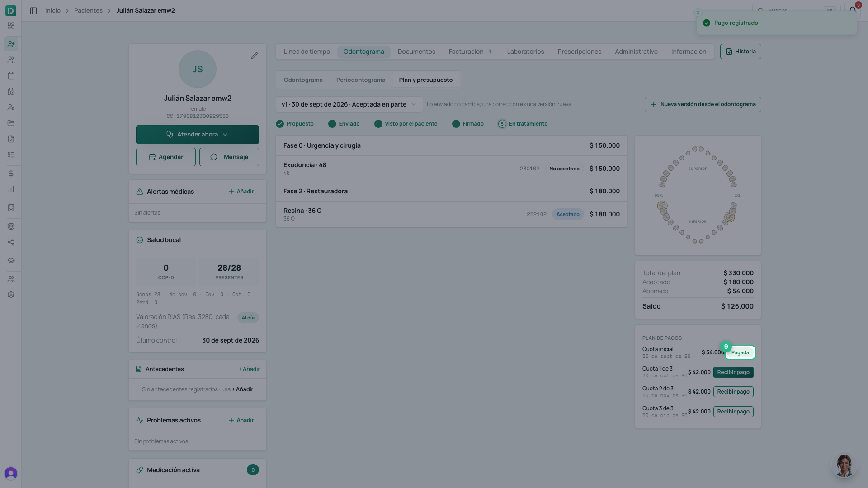
Task: Open the calendar icon in left sidebar
Action: pyautogui.click(x=11, y=76)
